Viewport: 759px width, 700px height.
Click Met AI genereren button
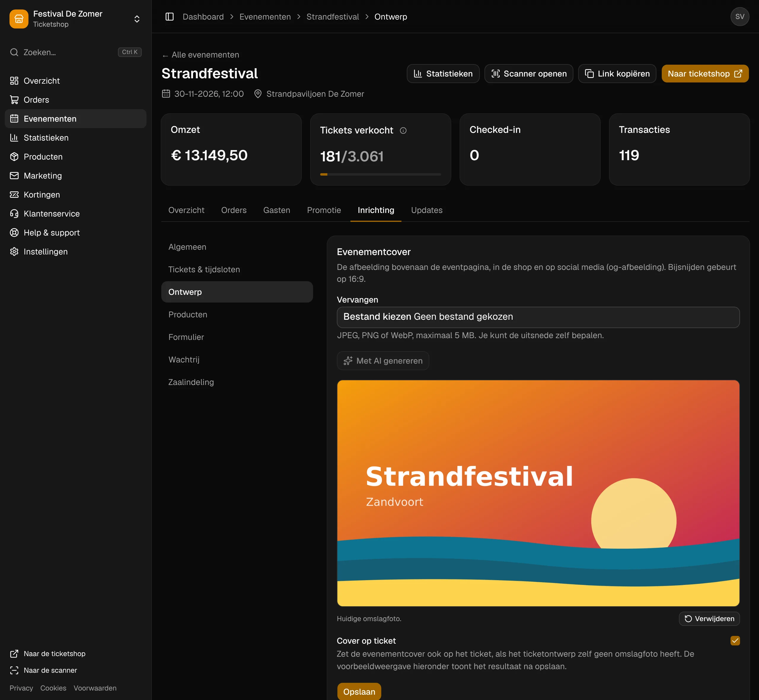[383, 361]
